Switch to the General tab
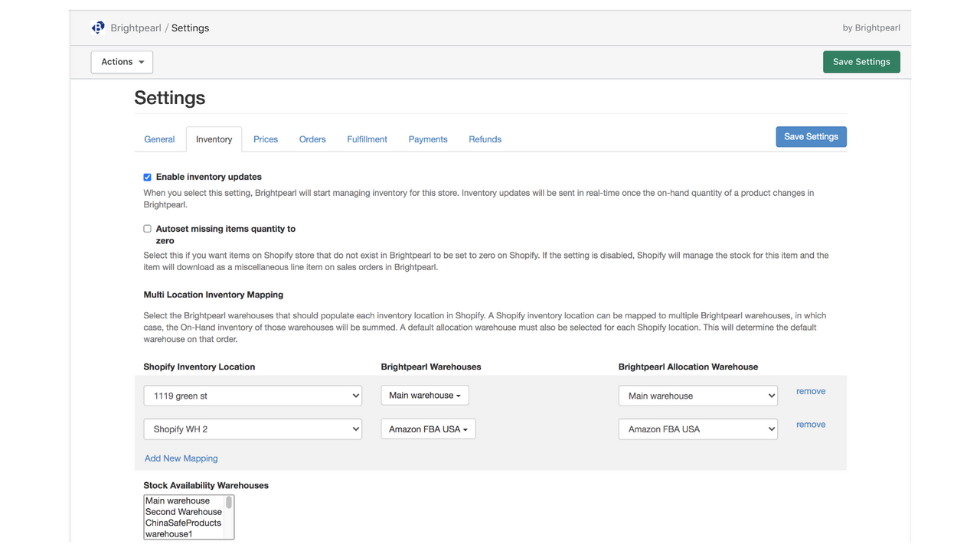The width and height of the screenshot is (980, 551). pos(159,139)
